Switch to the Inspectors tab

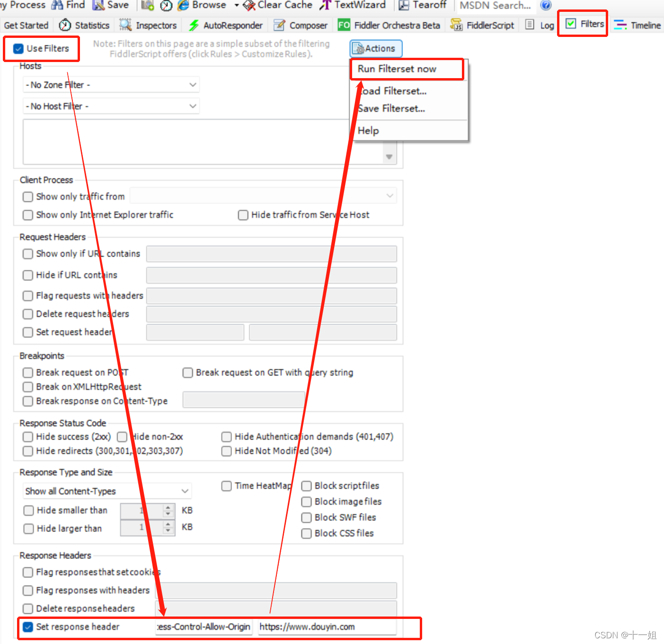click(x=149, y=25)
